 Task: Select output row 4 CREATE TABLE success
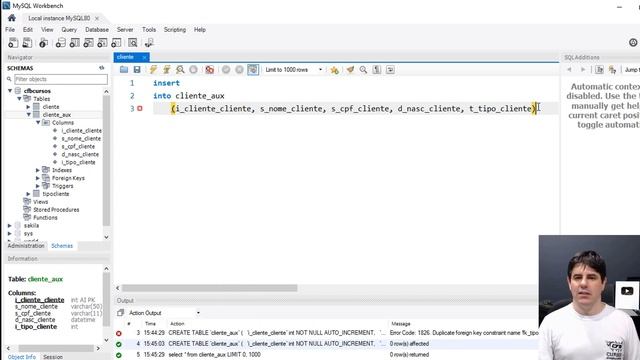click(x=327, y=344)
